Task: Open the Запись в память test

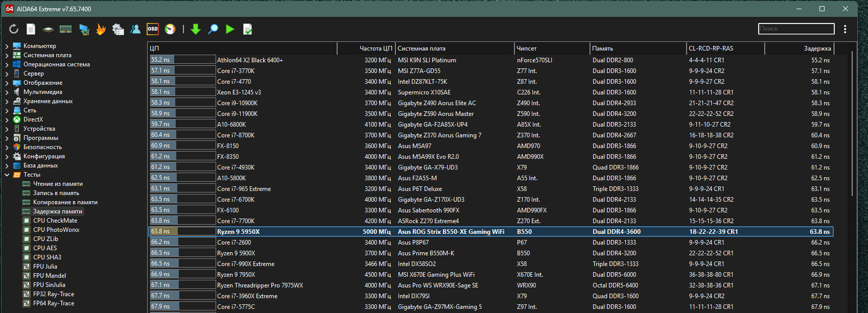Action: pos(56,193)
